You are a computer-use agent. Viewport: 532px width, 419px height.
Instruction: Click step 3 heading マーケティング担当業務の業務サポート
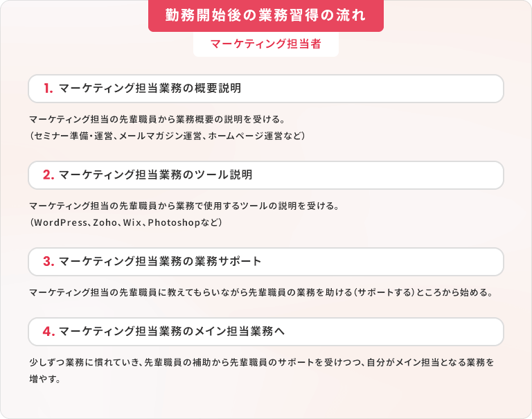[x=160, y=261]
